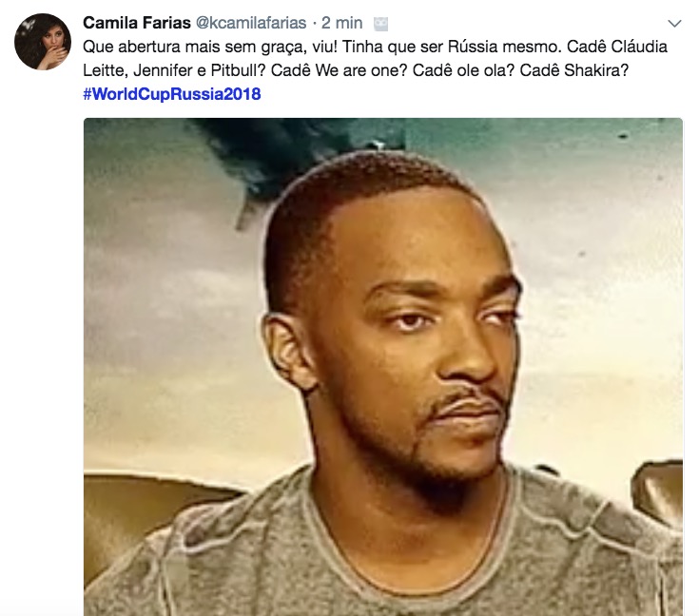Click the tweet line starting 'Que abertura'
The width and height of the screenshot is (699, 616).
[375, 47]
